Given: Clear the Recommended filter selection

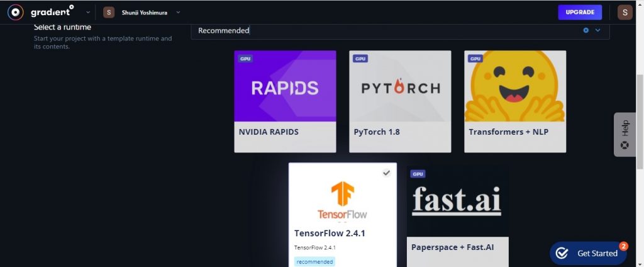Looking at the screenshot, I should [586, 30].
